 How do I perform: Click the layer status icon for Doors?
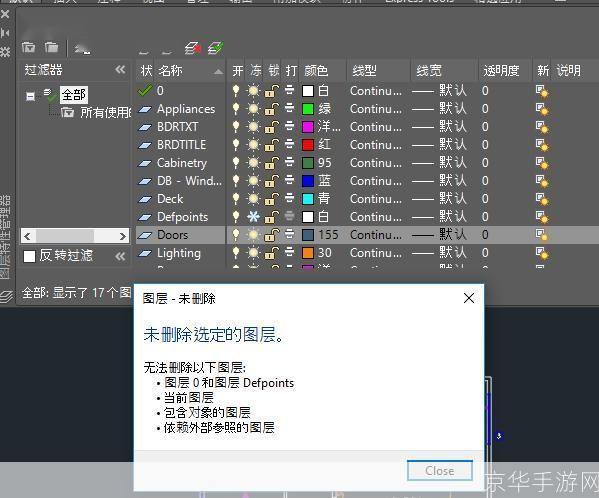tap(144, 235)
